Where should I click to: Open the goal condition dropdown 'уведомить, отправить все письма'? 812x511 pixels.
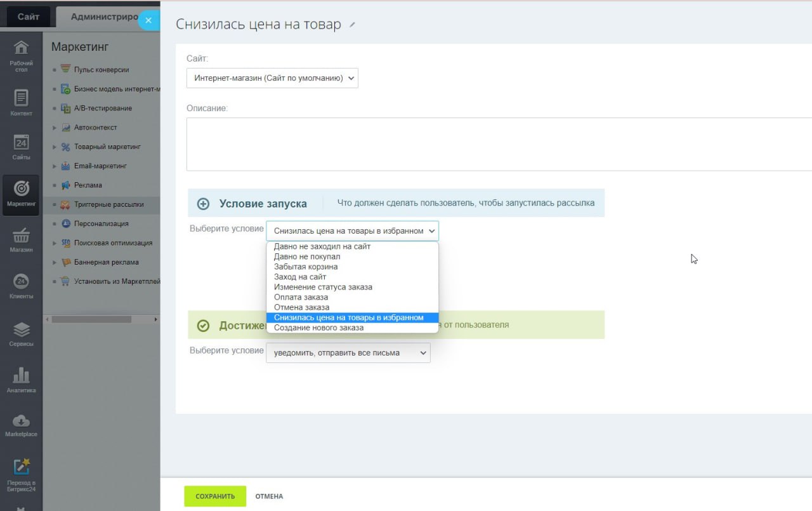click(x=348, y=352)
